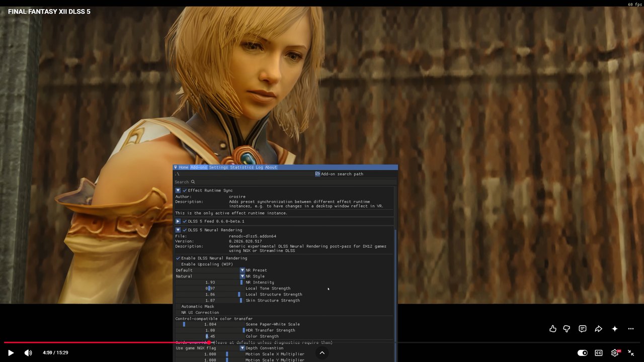
Task: Click the sparkle Ask icon
Action: point(615,329)
